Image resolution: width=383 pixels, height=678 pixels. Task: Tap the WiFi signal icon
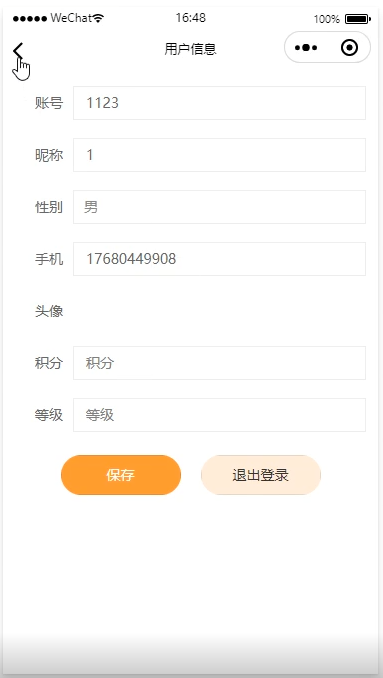pyautogui.click(x=99, y=18)
